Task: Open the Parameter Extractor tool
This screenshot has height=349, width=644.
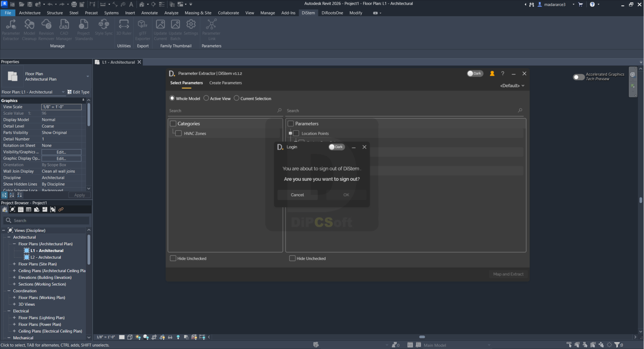Action: coord(11,30)
